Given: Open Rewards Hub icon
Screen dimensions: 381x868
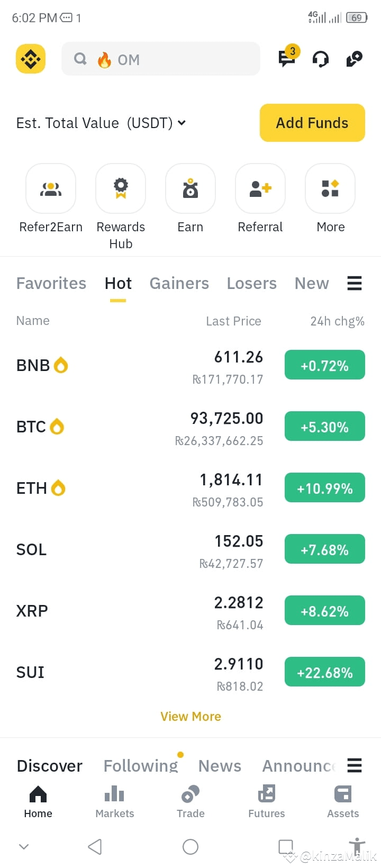Looking at the screenshot, I should coord(121,188).
